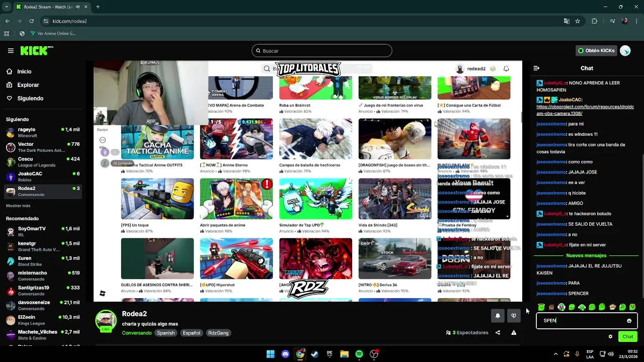Open Coscu channel in followed list
The image size is (644, 362).
point(43,162)
